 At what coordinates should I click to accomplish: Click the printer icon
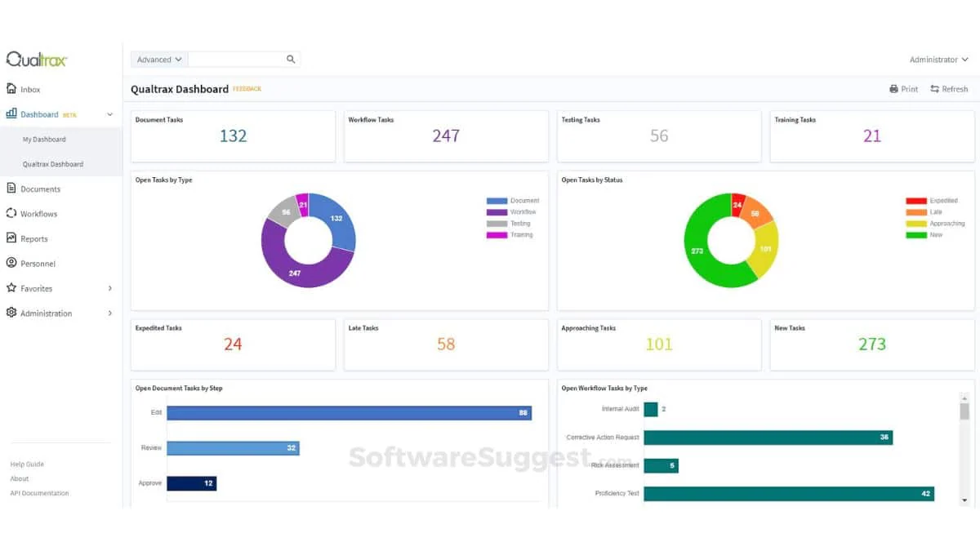pos(894,89)
